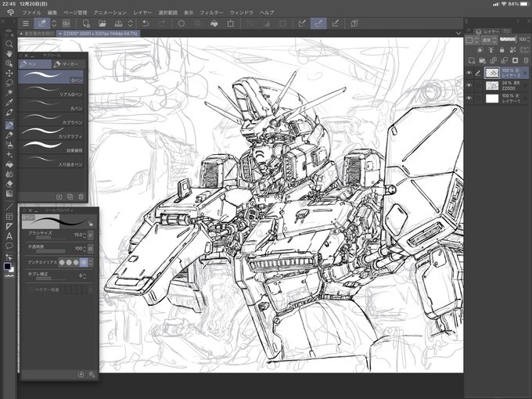Screen dimensions: 532x399
Task: Hide layer レイヤー1 with eye icon
Action: click(x=469, y=98)
